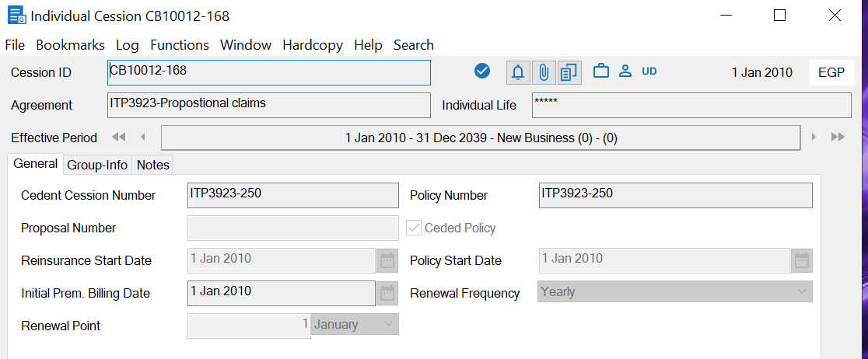Click the UD button
The height and width of the screenshot is (359, 868).
649,71
